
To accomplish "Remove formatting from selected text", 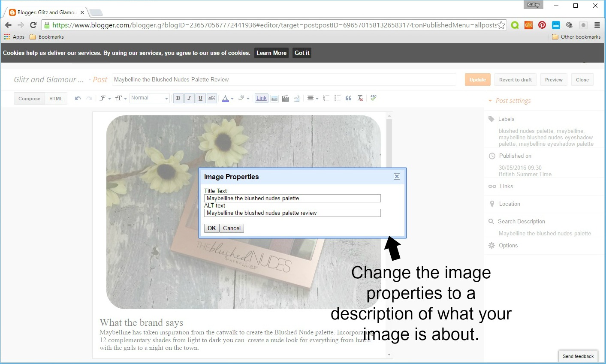I will tap(359, 98).
